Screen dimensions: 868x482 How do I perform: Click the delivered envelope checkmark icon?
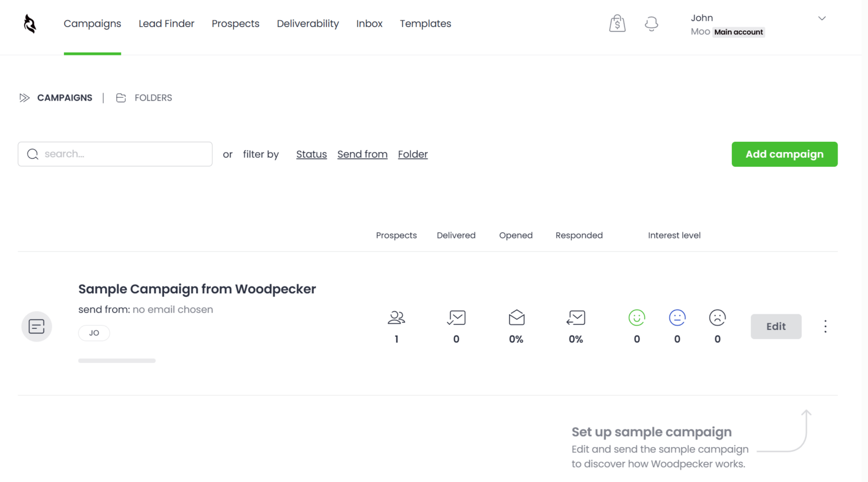456,318
